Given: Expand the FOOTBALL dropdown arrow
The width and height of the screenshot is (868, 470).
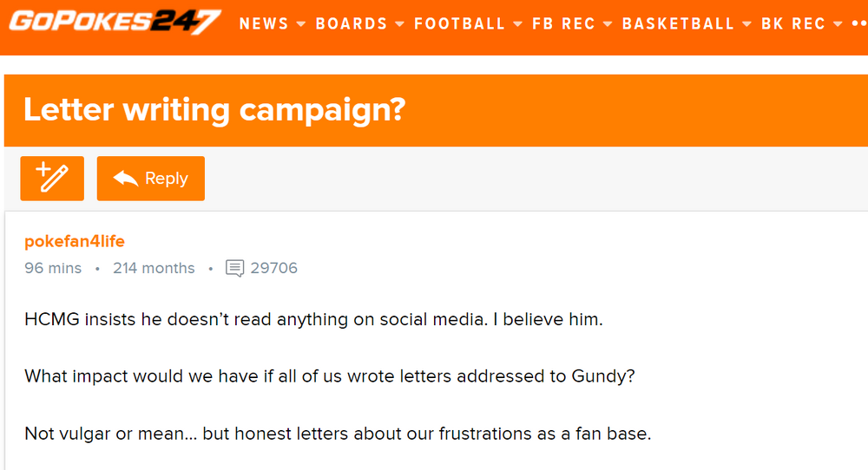Looking at the screenshot, I should coord(518,24).
